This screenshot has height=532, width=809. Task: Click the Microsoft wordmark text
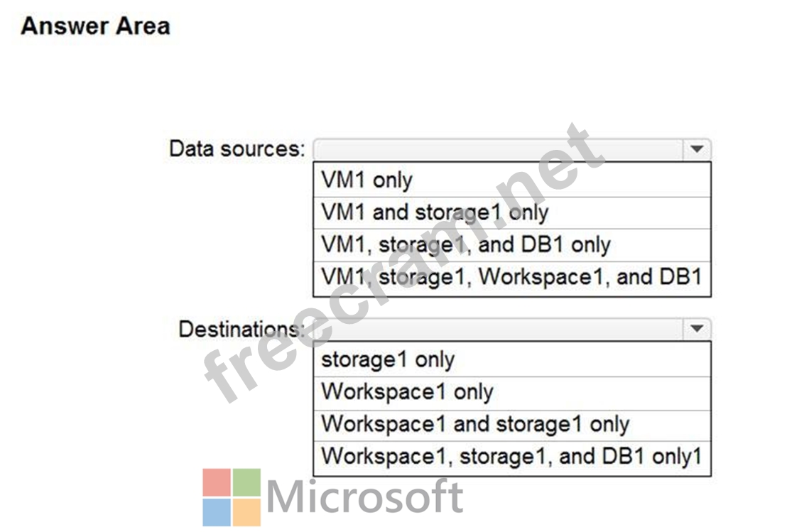click(365, 496)
